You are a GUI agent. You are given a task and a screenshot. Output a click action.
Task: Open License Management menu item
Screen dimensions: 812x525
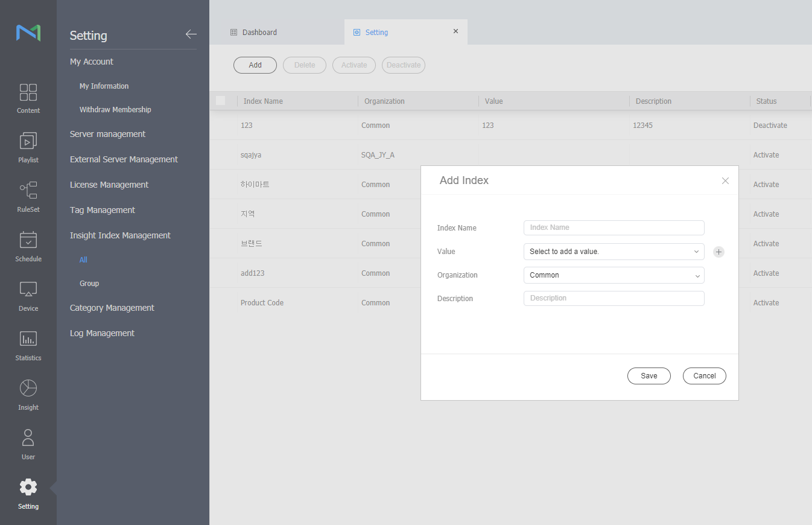click(x=109, y=185)
